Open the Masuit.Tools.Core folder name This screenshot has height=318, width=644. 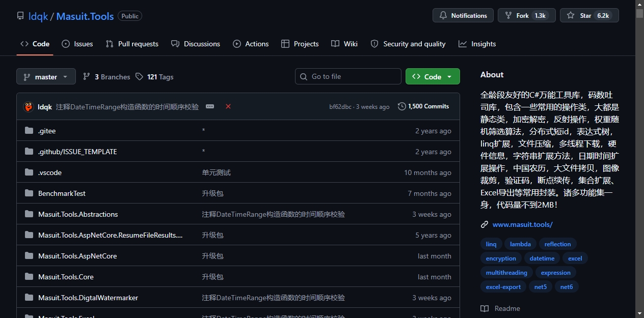point(66,277)
